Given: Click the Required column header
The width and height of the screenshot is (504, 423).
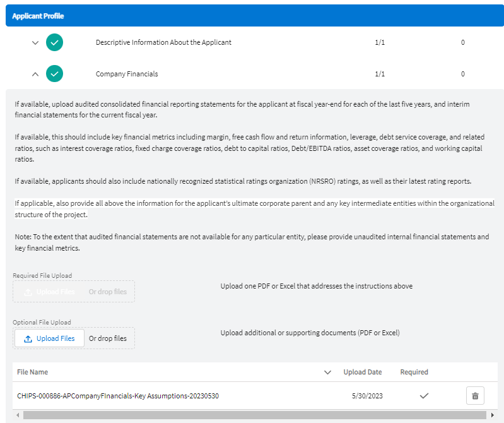Looking at the screenshot, I should pyautogui.click(x=414, y=372).
